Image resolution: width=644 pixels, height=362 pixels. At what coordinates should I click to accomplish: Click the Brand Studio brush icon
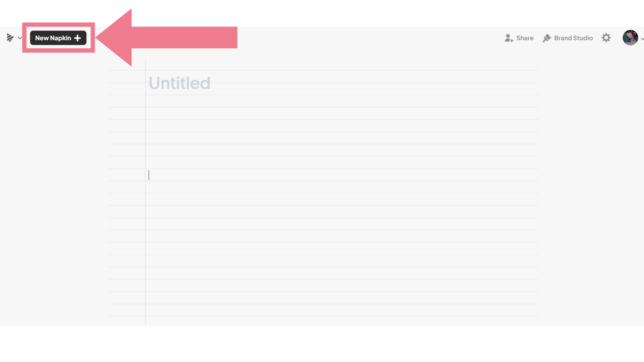pyautogui.click(x=547, y=38)
